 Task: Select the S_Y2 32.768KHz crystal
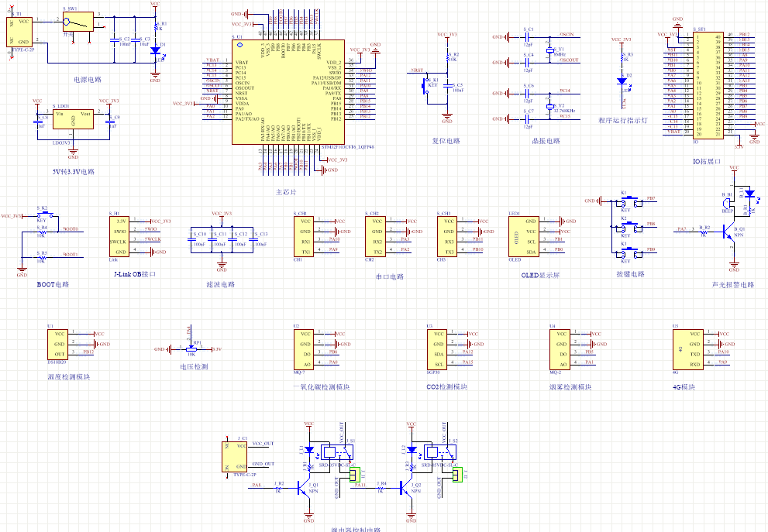tap(549, 106)
